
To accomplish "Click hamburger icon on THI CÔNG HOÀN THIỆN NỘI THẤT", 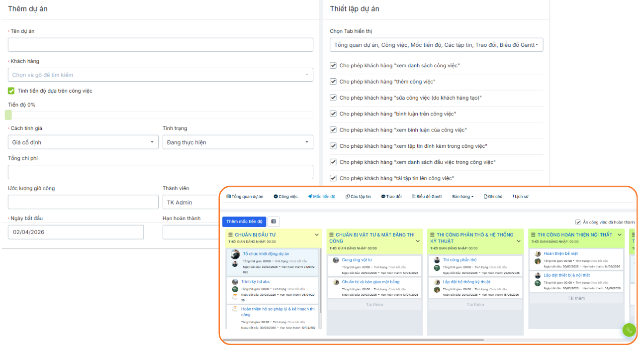I will [x=533, y=235].
